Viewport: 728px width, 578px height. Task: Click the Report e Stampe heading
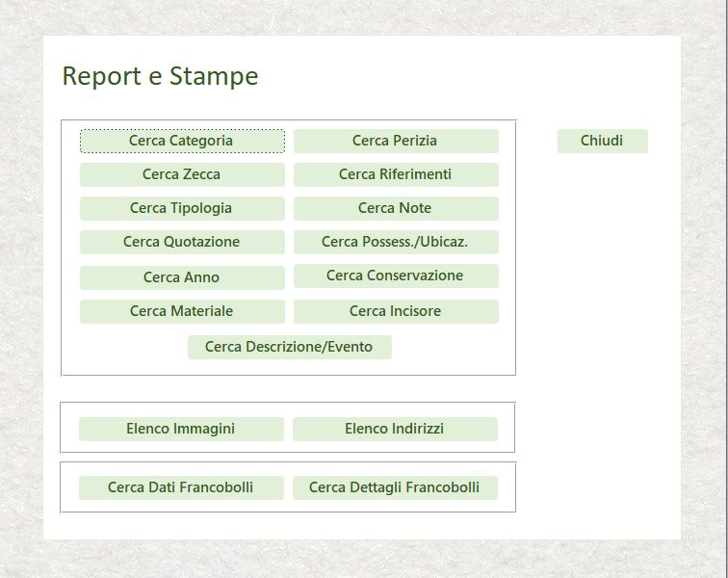[160, 76]
